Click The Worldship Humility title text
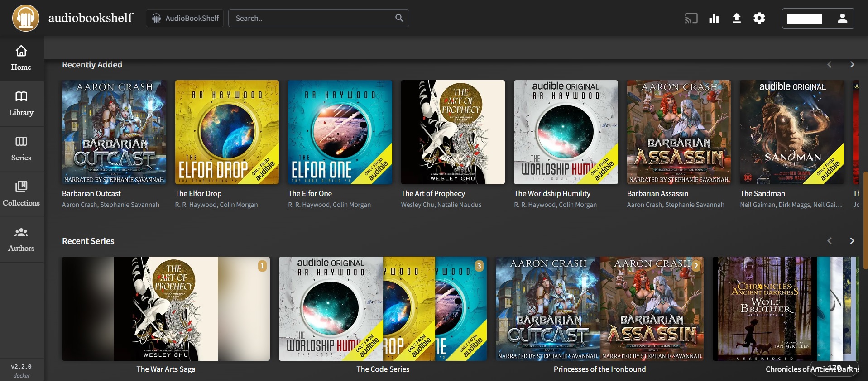The image size is (868, 383). [x=552, y=193]
